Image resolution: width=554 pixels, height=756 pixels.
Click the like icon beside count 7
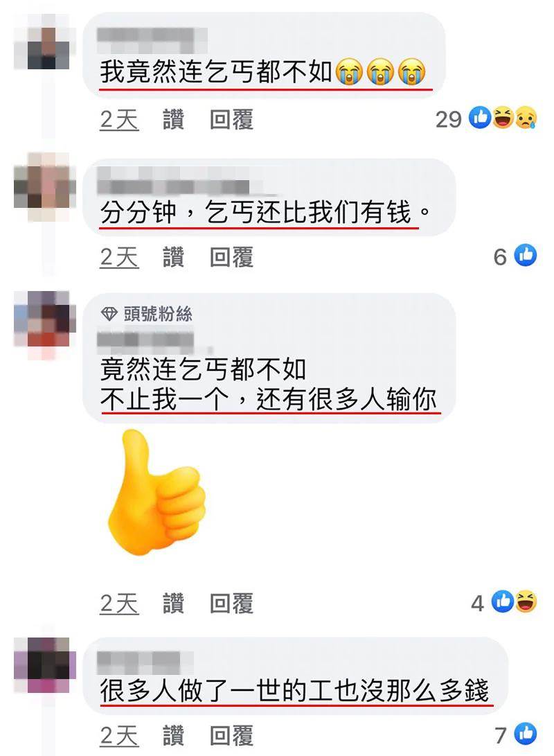coord(526,734)
